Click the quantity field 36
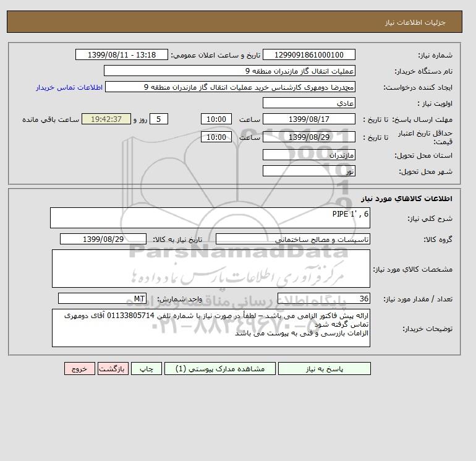The width and height of the screenshot is (476, 461). [x=323, y=299]
